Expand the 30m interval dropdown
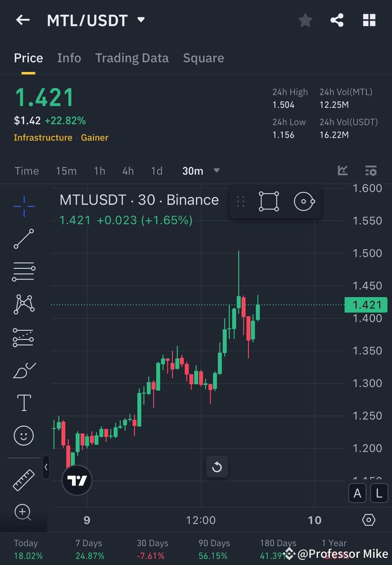Screen dimensions: 392x565 click(x=216, y=171)
